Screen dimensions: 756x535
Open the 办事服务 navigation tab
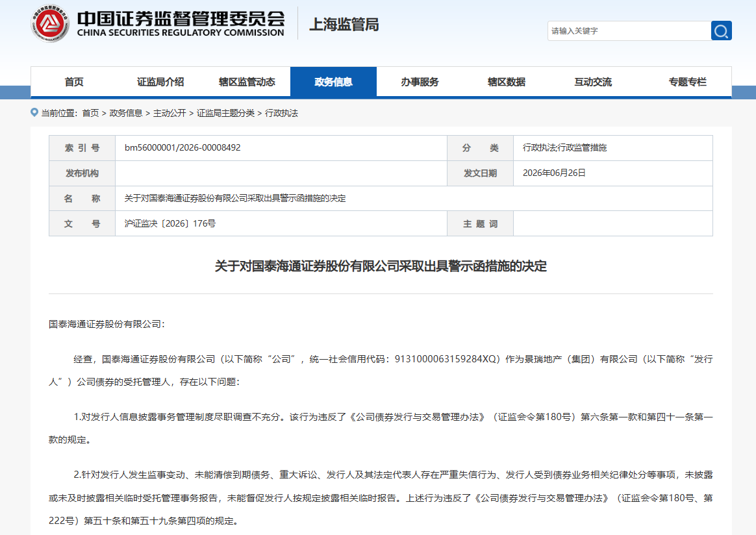tap(420, 82)
